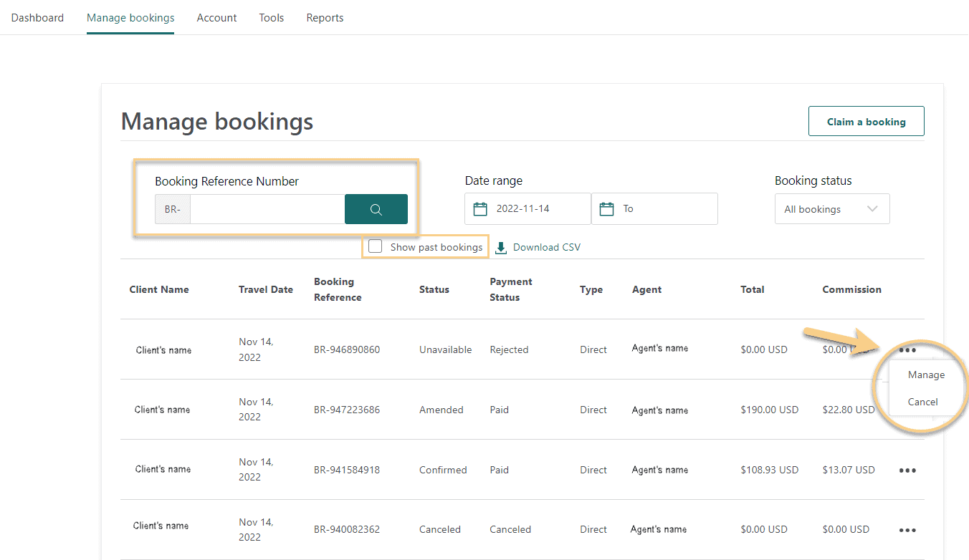Choose Cancel in the row popup menu
The width and height of the screenshot is (969, 560).
pyautogui.click(x=922, y=402)
